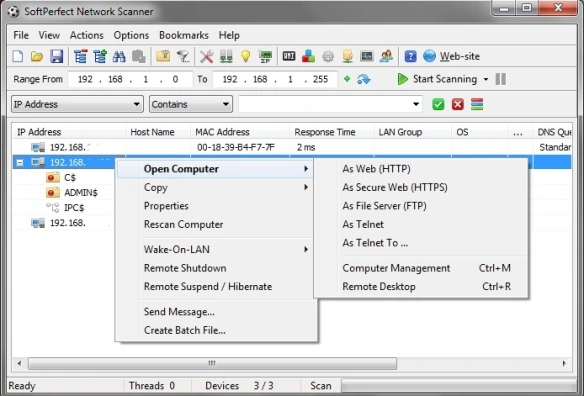Click the colored blocks icon
584x396 pixels.
point(308,56)
